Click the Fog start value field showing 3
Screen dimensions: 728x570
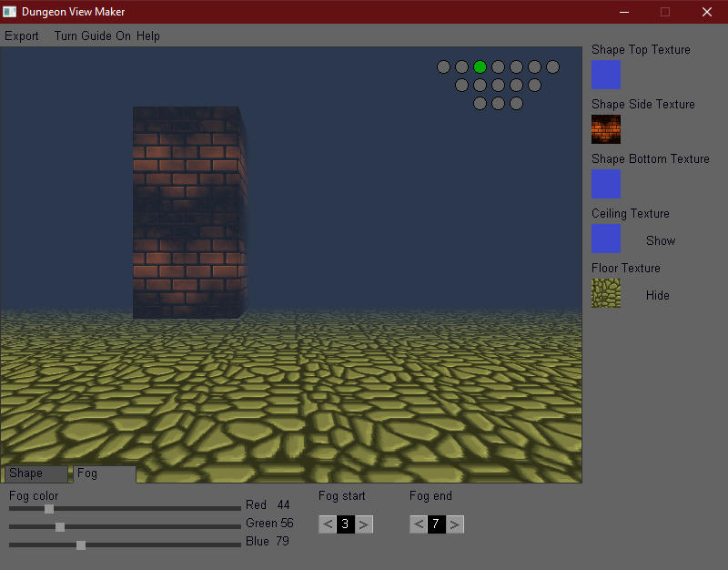tap(346, 524)
